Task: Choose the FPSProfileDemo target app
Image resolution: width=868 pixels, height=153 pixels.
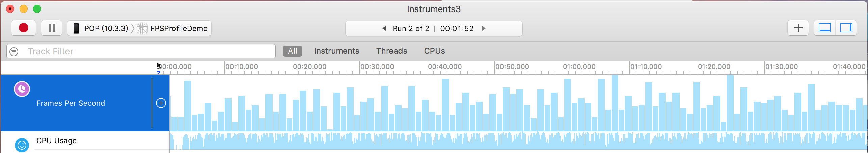Action: click(x=172, y=28)
